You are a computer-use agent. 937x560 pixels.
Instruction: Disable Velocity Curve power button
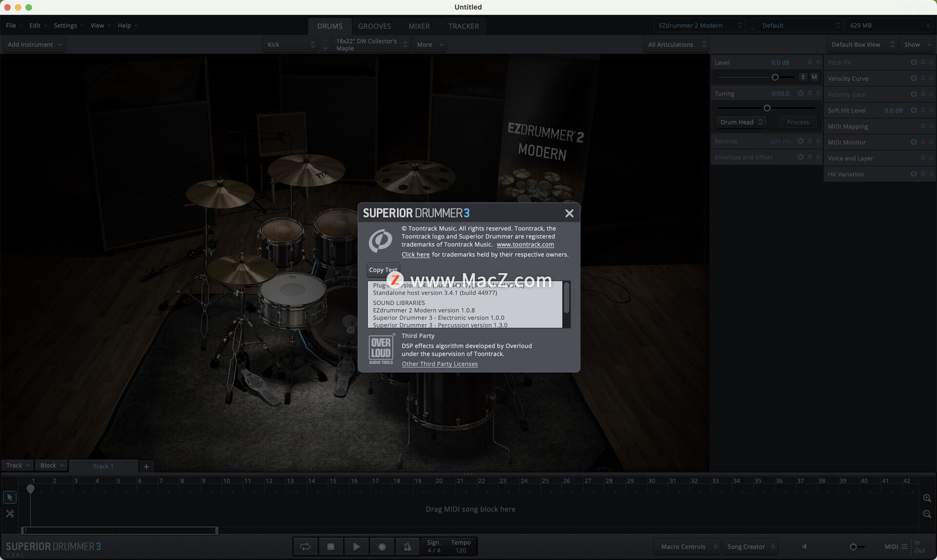point(914,79)
